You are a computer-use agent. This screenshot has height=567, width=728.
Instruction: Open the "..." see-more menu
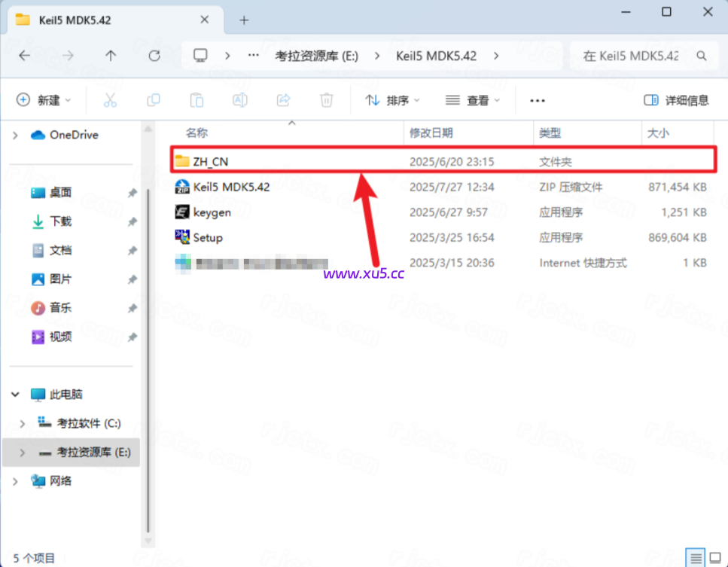[537, 99]
